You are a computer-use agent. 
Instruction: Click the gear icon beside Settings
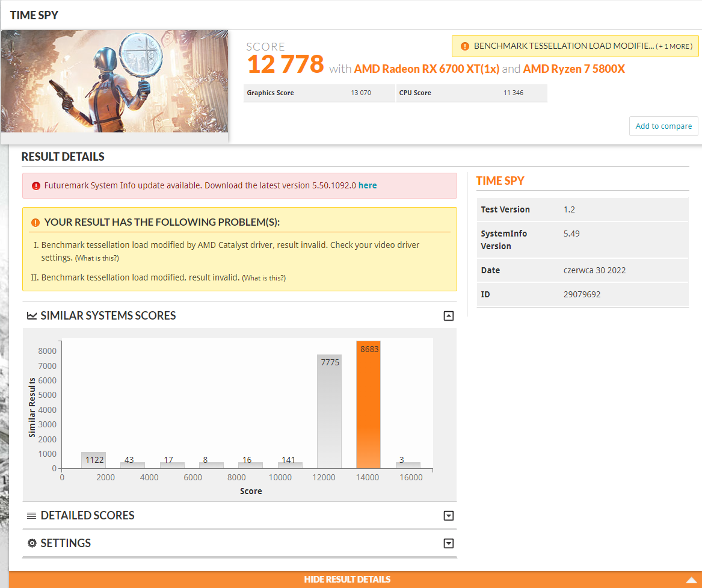pos(32,543)
